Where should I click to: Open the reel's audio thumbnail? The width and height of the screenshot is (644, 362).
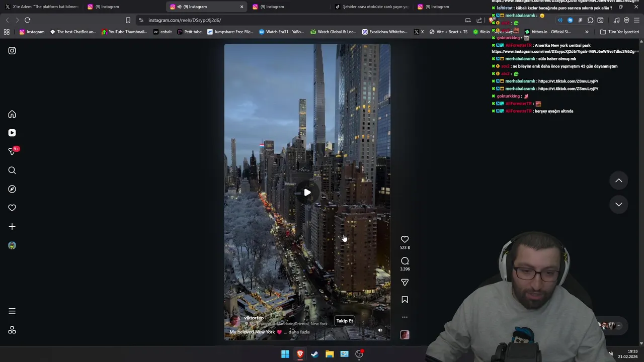pos(405,335)
